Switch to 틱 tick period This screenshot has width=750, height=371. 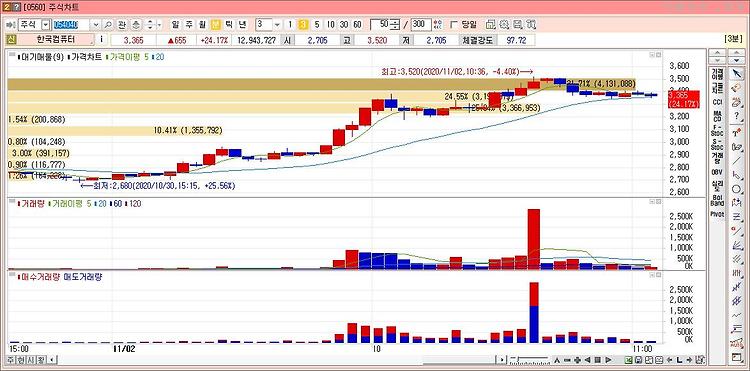(229, 24)
